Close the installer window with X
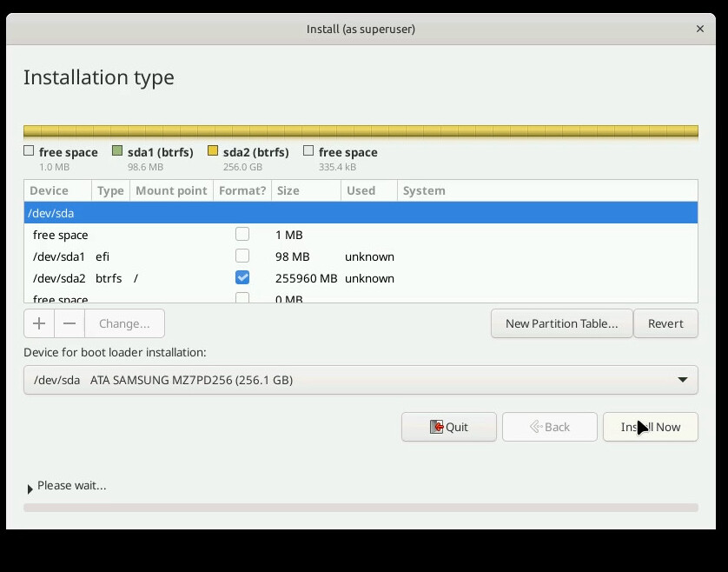728x572 pixels. tap(700, 29)
